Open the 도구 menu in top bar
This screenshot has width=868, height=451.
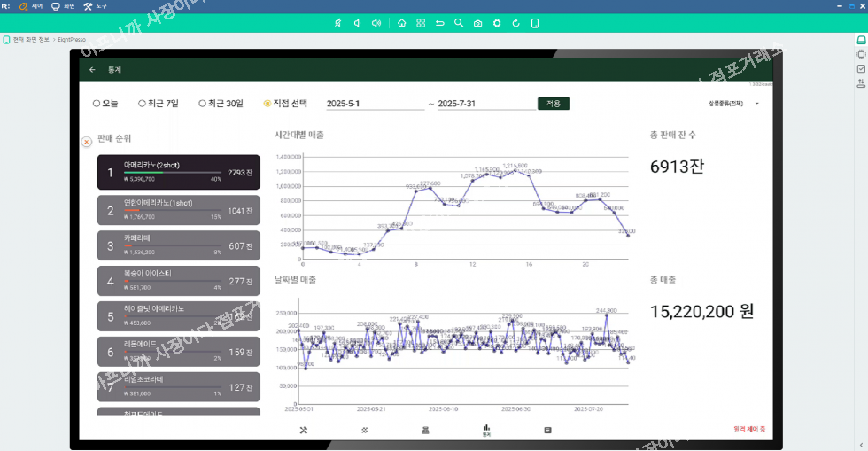(95, 6)
